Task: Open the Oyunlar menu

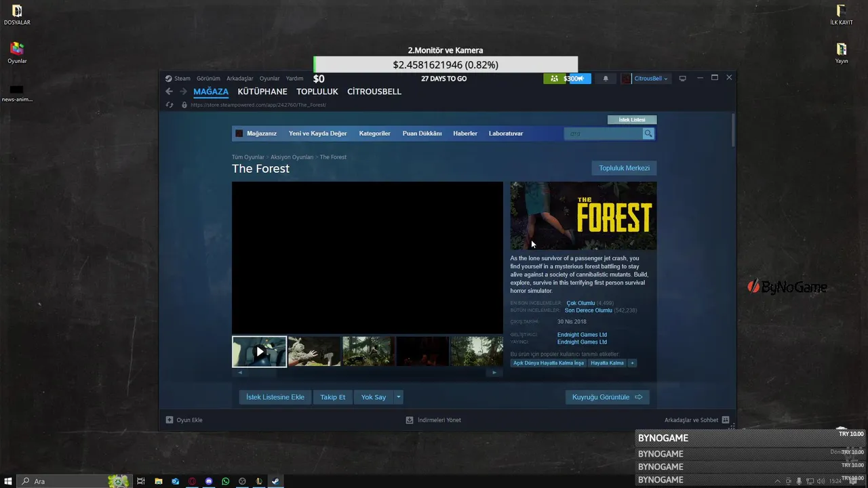Action: [x=269, y=79]
